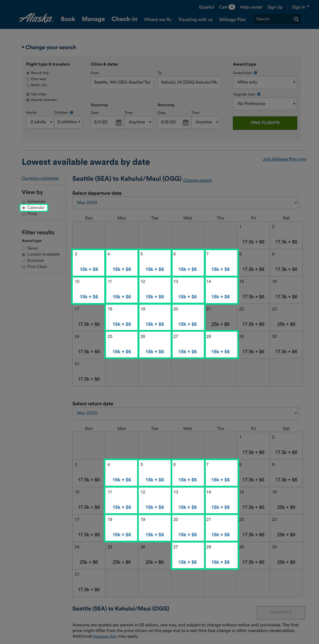The width and height of the screenshot is (319, 644).
Task: Select May 3 departure date
Action: tap(89, 263)
